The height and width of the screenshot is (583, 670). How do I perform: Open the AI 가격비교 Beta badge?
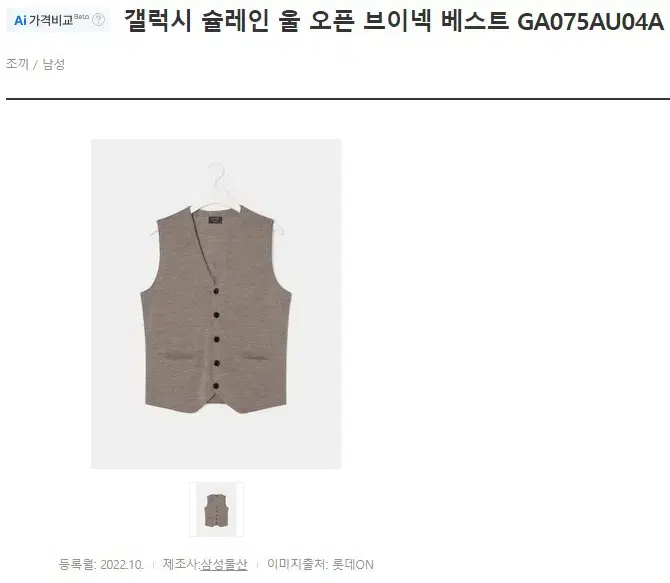click(x=58, y=20)
